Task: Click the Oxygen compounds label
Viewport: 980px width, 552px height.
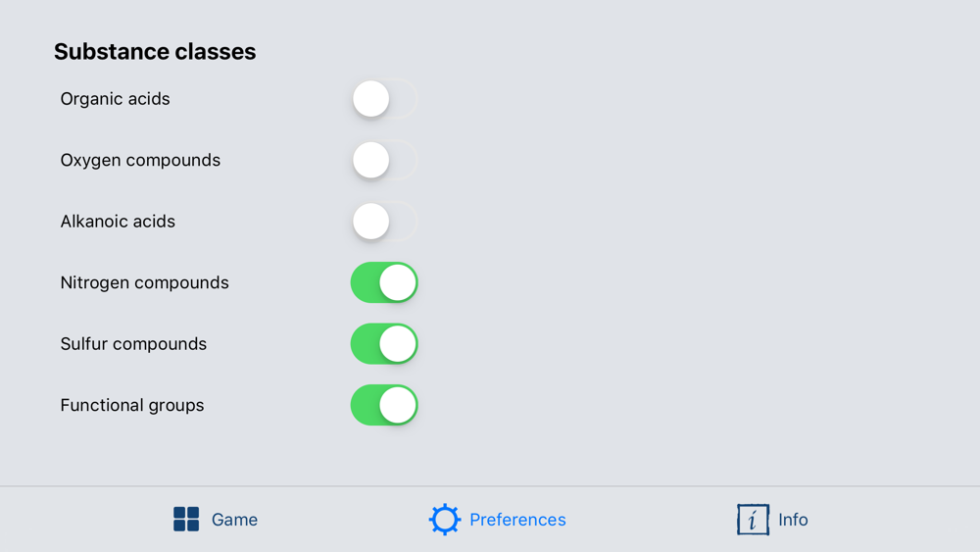Action: tap(140, 160)
